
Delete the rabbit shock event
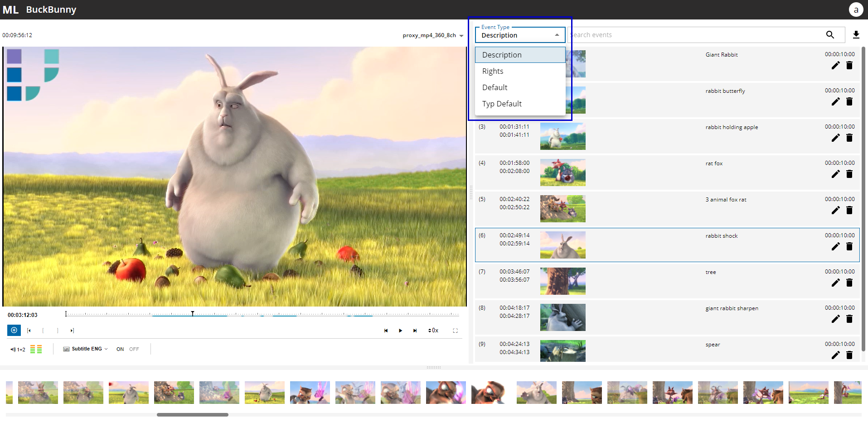click(849, 246)
